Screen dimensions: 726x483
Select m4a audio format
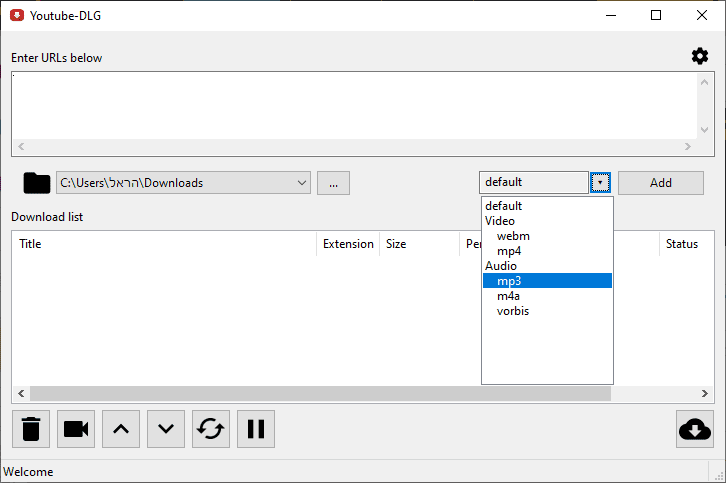(547, 295)
